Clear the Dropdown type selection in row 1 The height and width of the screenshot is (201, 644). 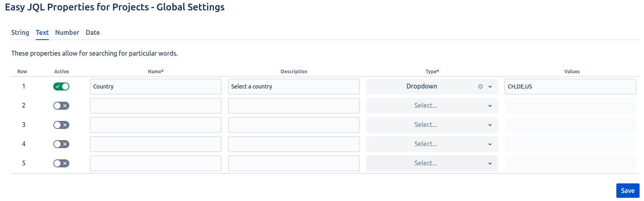(x=480, y=86)
